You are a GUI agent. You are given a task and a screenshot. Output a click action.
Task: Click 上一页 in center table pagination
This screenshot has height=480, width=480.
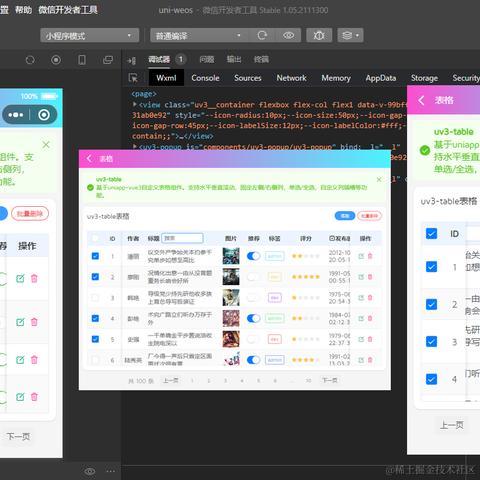[171, 380]
